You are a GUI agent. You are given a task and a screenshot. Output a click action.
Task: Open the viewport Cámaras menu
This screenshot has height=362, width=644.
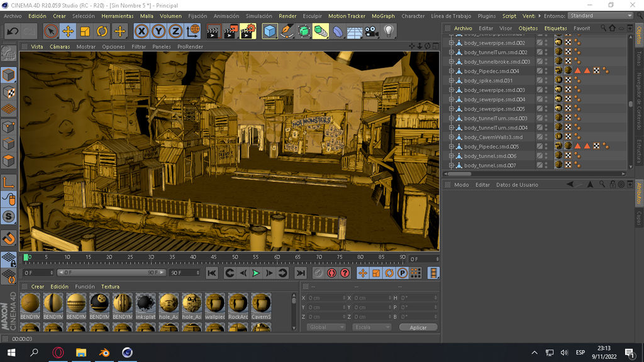[60, 47]
